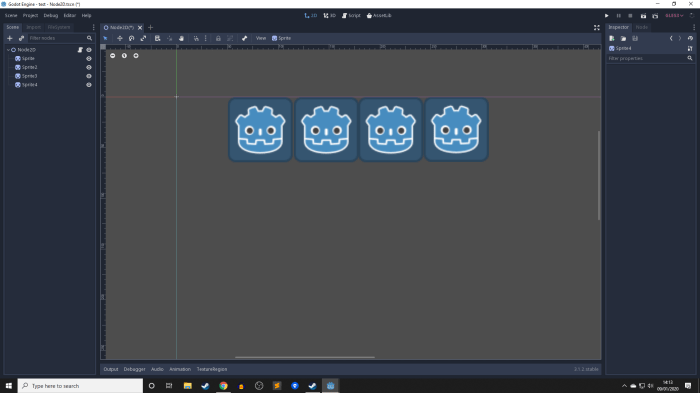Toggle visibility of Node2D

tap(89, 50)
